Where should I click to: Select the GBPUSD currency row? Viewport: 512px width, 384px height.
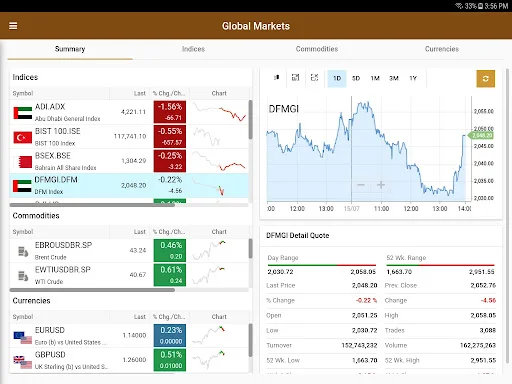coord(129,361)
